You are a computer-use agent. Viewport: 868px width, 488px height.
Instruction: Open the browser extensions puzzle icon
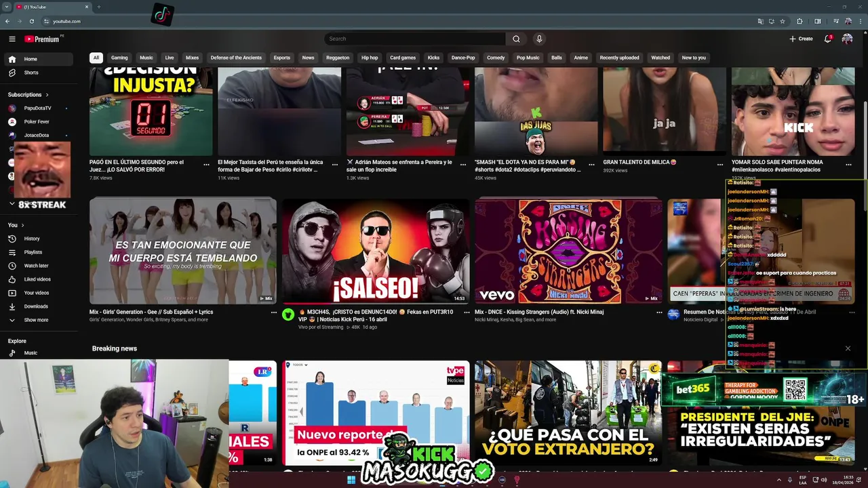800,21
